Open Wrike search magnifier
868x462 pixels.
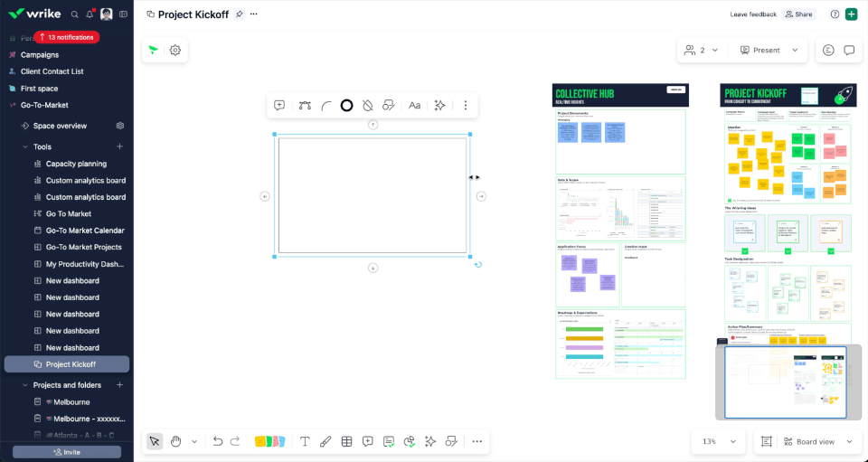[x=75, y=14]
